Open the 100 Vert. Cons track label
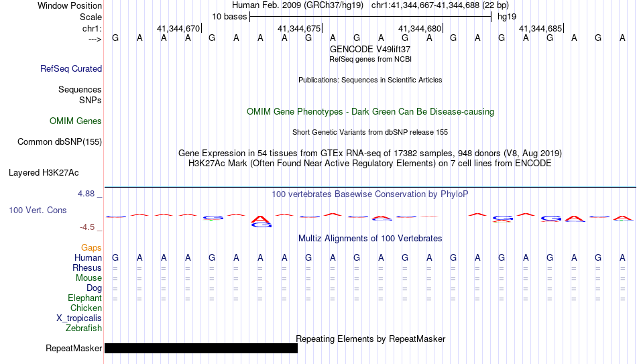 (38, 210)
